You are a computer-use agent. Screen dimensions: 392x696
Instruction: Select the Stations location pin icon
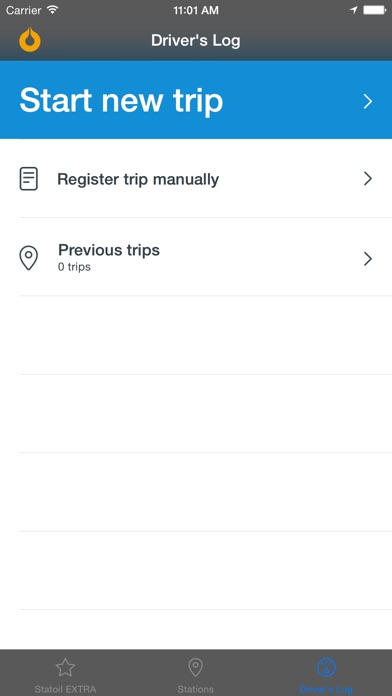tap(195, 668)
